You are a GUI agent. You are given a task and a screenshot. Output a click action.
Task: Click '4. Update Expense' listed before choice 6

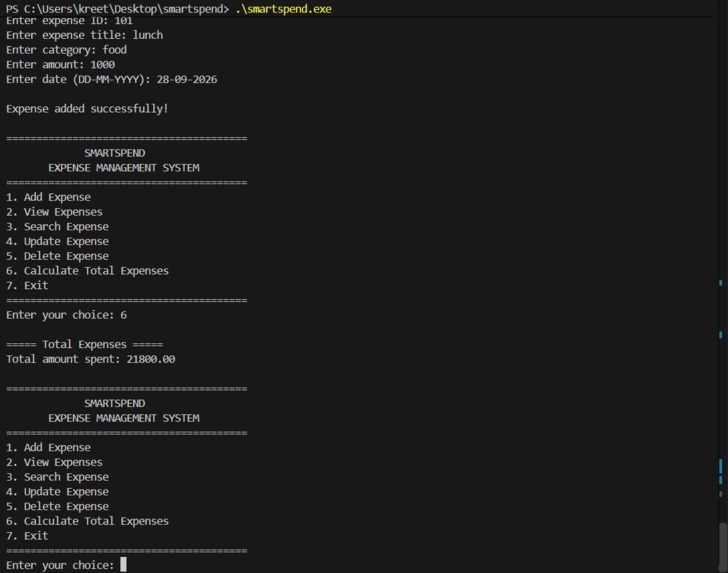[x=57, y=241]
